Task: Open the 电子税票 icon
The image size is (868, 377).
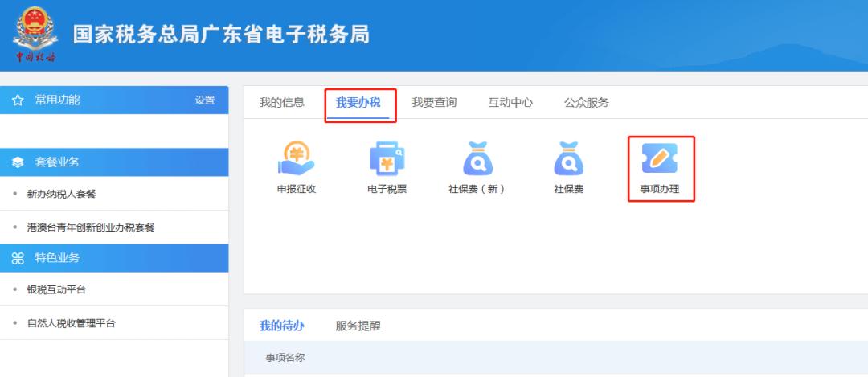Action: click(387, 158)
